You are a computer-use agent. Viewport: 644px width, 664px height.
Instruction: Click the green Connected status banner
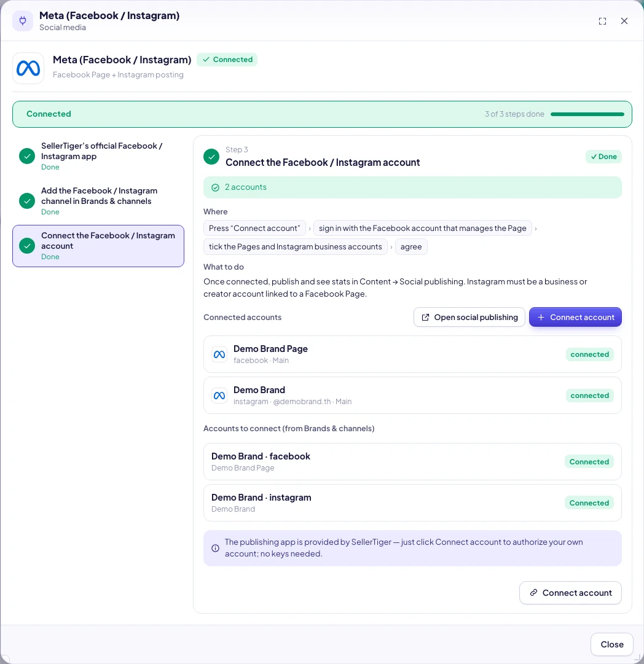pyautogui.click(x=322, y=114)
